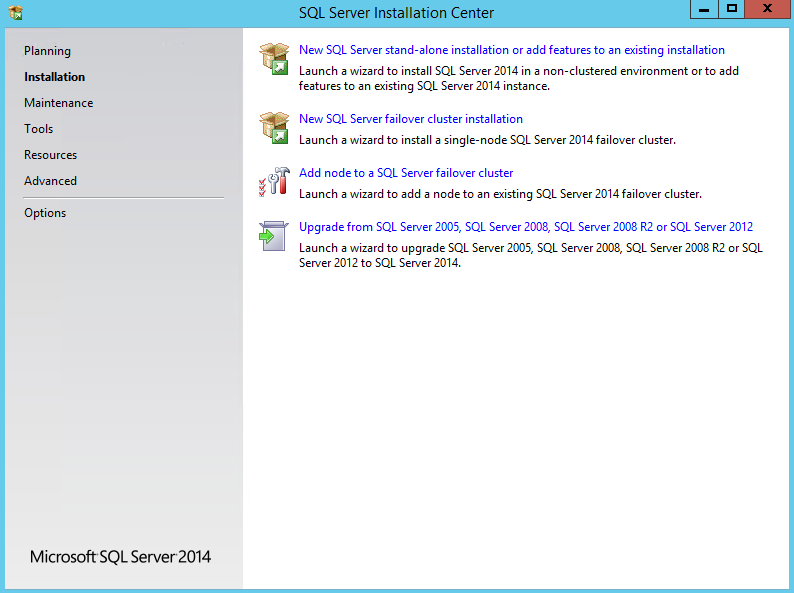The image size is (794, 593).
Task: Open the Options page
Action: [45, 213]
